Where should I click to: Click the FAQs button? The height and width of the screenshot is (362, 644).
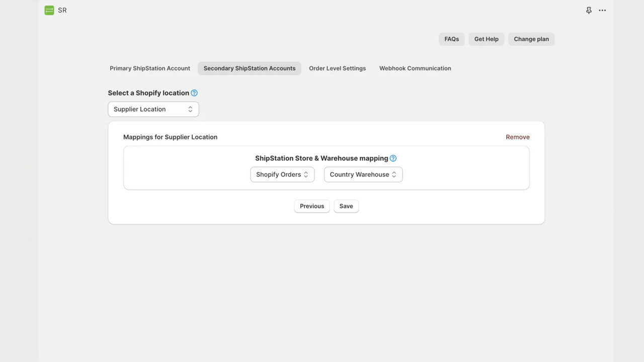pos(452,39)
